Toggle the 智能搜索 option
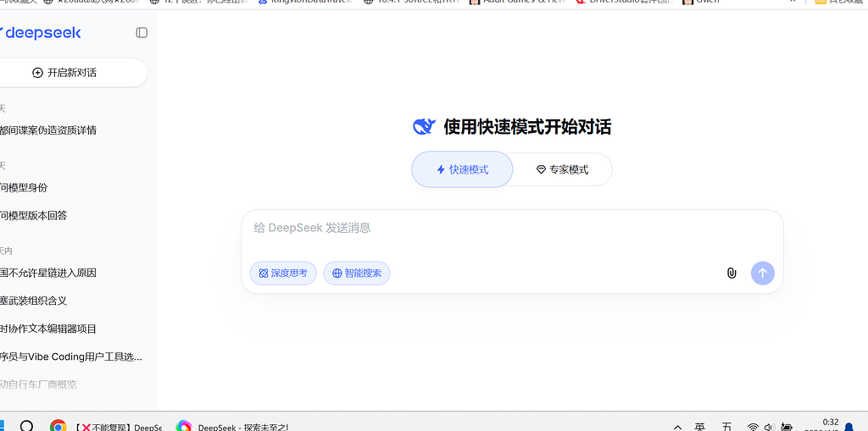This screenshot has height=431, width=868. point(357,274)
